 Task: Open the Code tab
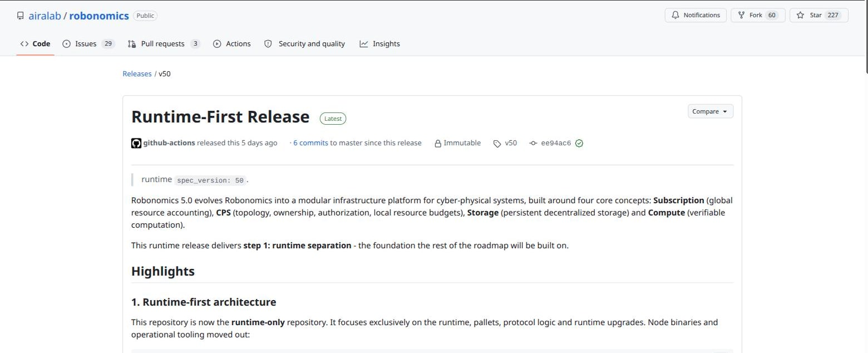coord(35,43)
